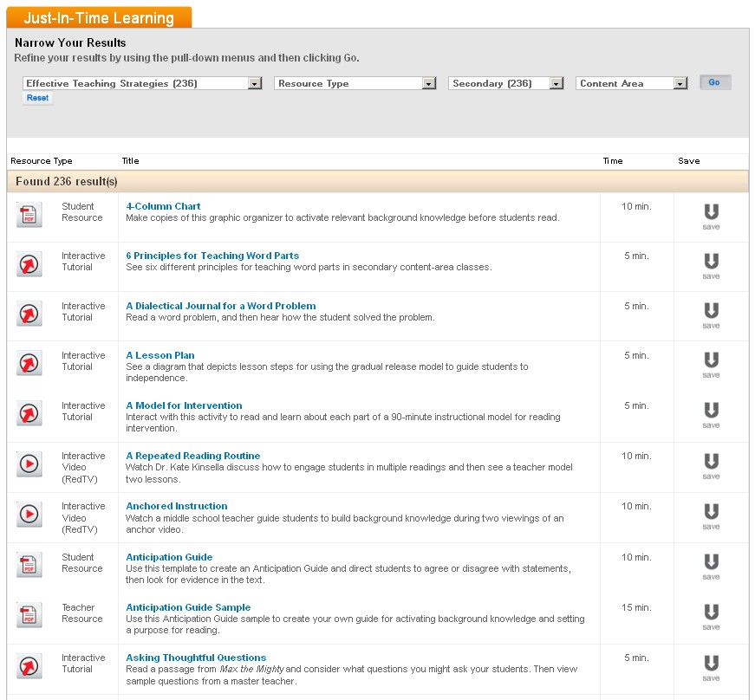Viewport: 755px width, 700px height.
Task: Select the Just-In-Time Learning tab
Action: click(x=99, y=18)
